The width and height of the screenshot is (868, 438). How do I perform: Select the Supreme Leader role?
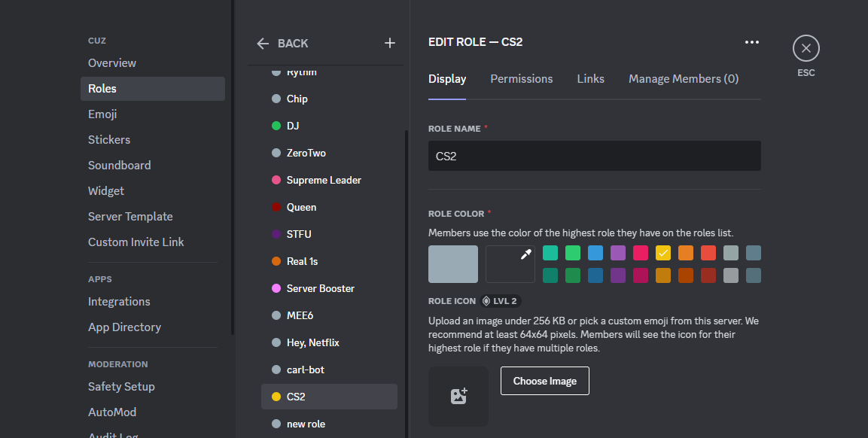324,181
